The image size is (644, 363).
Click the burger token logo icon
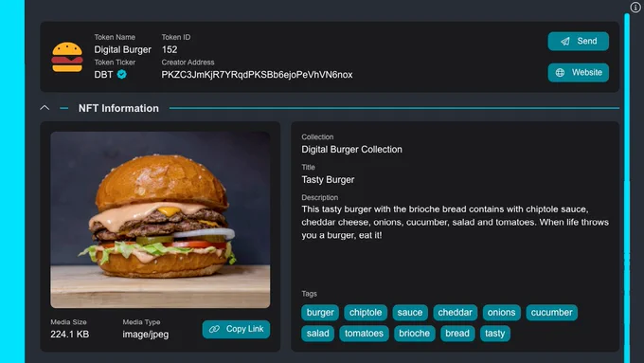(x=67, y=57)
